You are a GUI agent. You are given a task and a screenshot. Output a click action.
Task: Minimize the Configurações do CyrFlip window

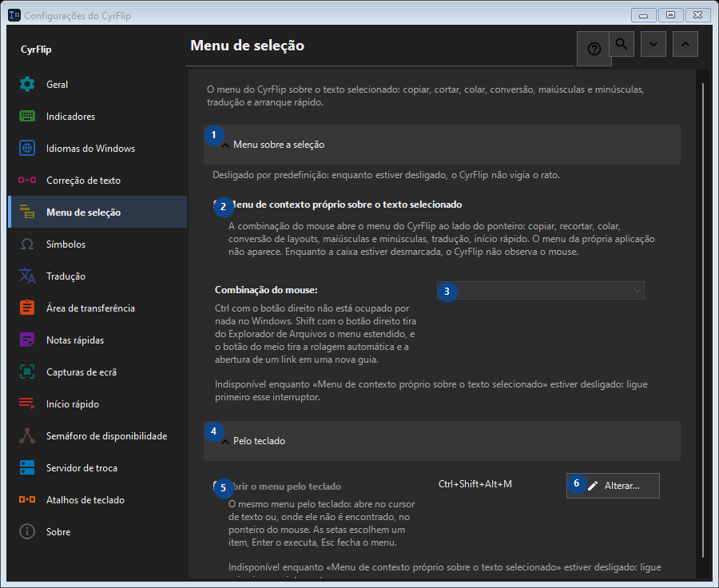643,15
